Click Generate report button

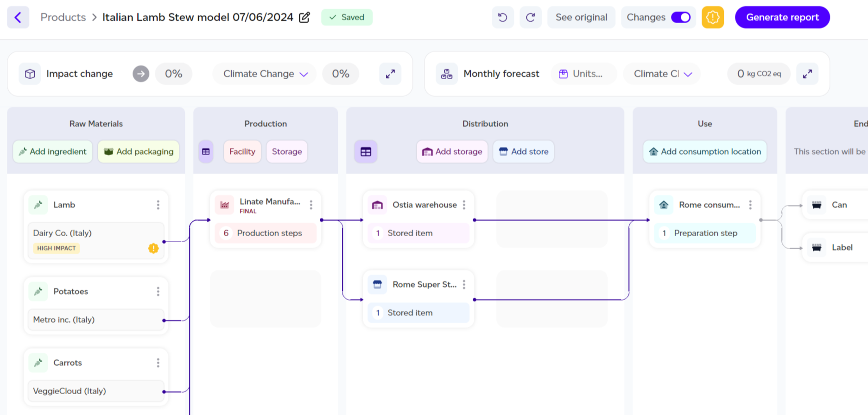click(x=782, y=17)
